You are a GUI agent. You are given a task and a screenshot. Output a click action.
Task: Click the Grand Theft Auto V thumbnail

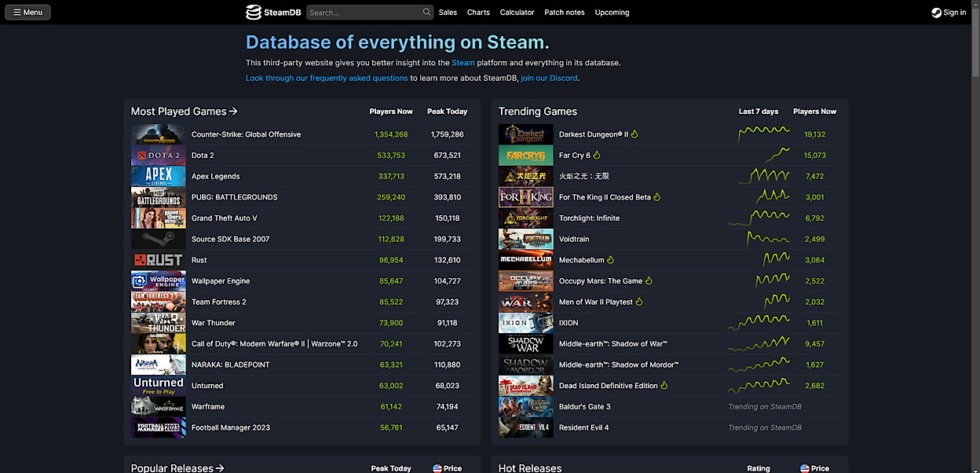tap(158, 218)
